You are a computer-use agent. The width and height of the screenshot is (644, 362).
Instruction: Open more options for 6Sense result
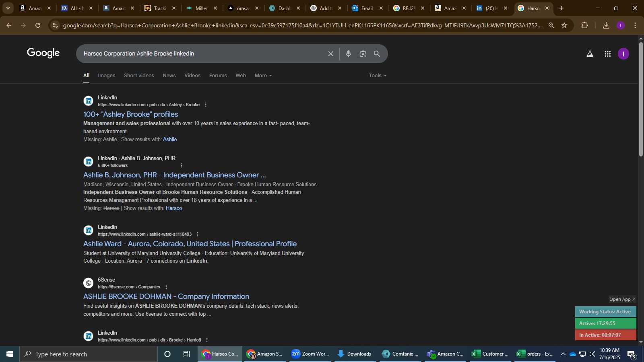(166, 287)
